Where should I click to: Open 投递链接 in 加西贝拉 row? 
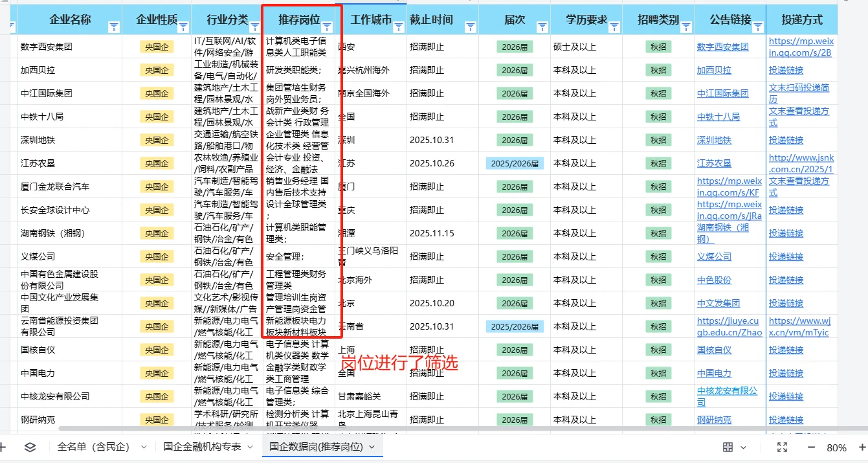786,70
